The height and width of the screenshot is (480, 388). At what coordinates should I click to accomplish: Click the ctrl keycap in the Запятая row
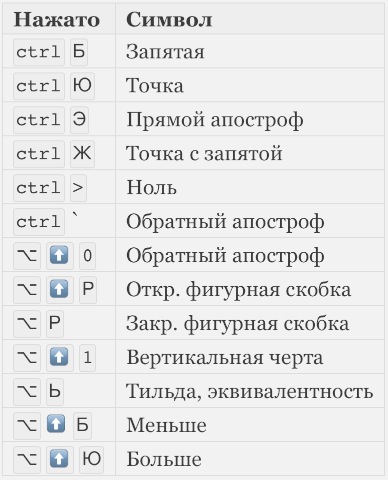click(39, 52)
